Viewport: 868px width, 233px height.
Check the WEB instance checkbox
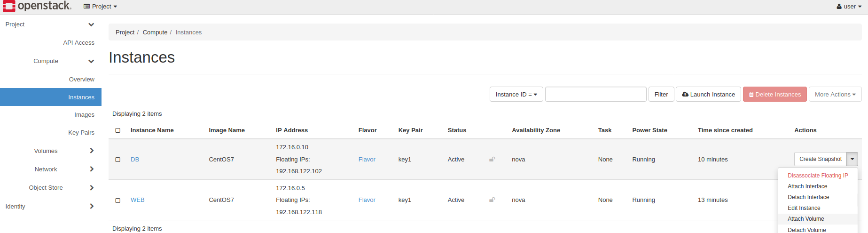tap(118, 200)
